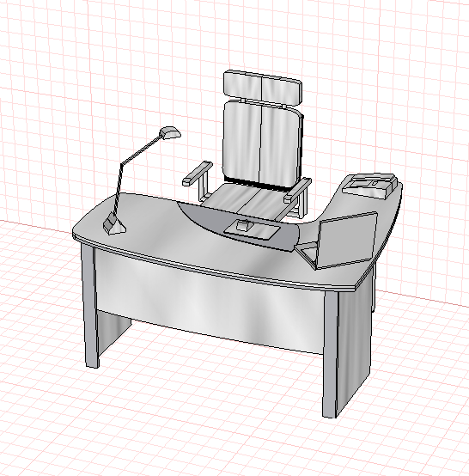Select the desk lamp head
The height and width of the screenshot is (476, 469).
[170, 132]
